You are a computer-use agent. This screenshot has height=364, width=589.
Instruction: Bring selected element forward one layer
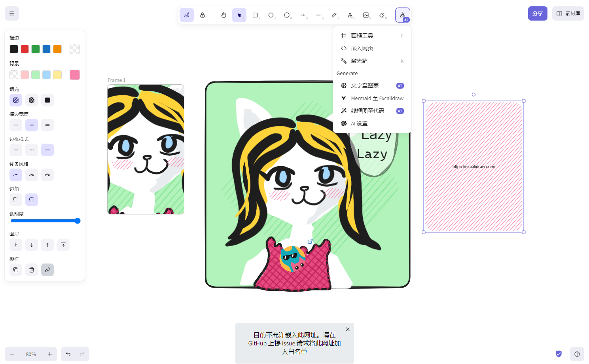tap(47, 245)
